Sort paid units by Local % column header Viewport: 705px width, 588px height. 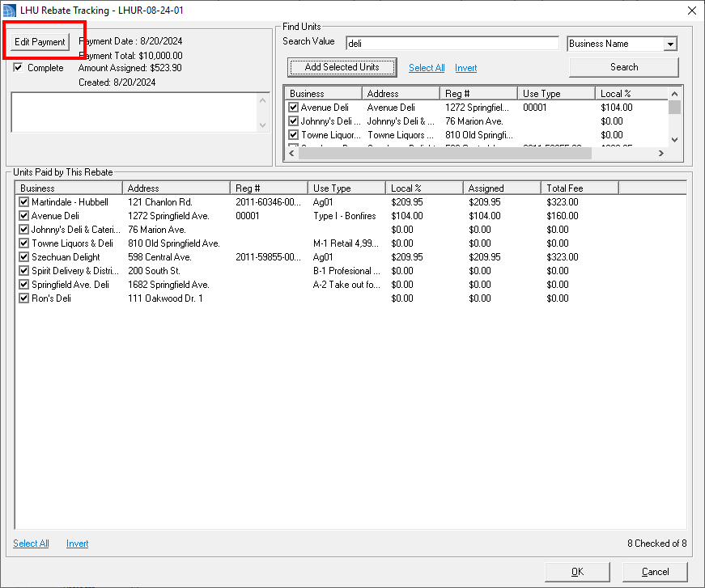tap(424, 188)
